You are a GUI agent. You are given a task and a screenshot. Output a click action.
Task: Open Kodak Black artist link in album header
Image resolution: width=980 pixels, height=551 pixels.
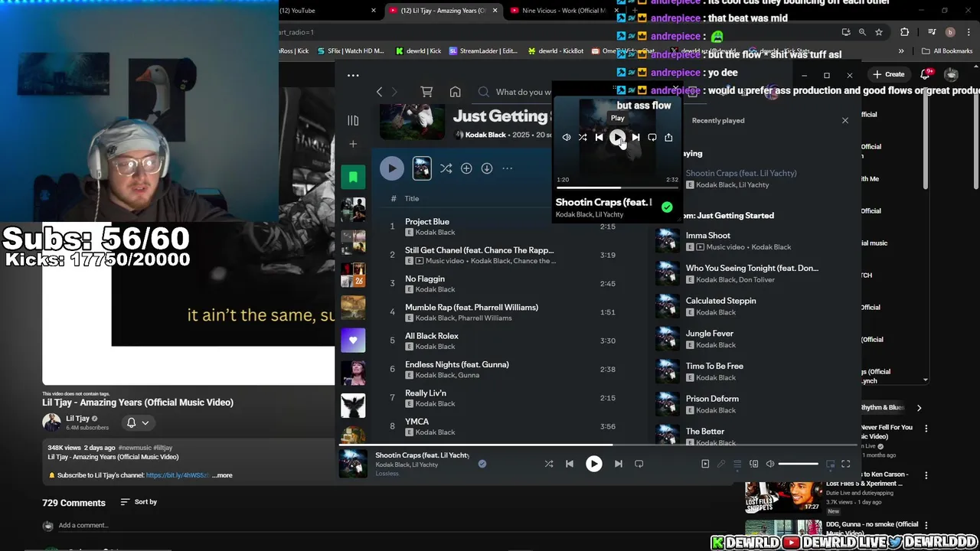point(486,135)
